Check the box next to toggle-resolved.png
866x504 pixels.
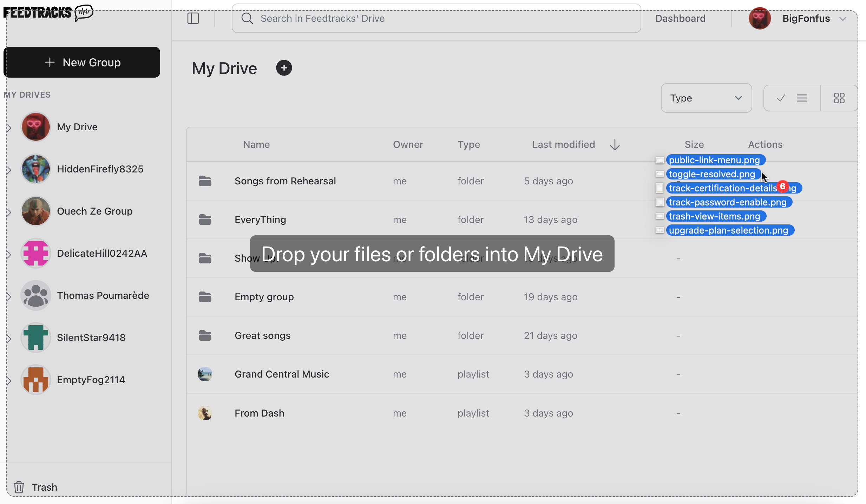click(660, 174)
